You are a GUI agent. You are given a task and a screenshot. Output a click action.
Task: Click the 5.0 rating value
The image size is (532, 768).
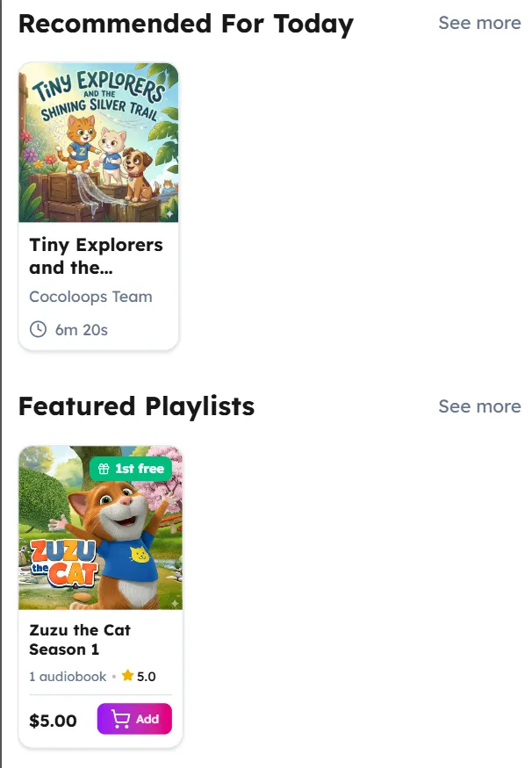point(147,677)
